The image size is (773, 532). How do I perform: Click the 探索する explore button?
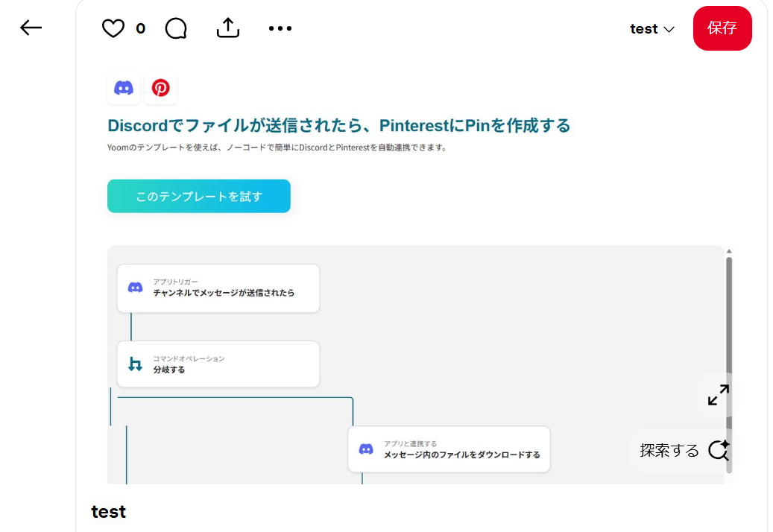685,450
